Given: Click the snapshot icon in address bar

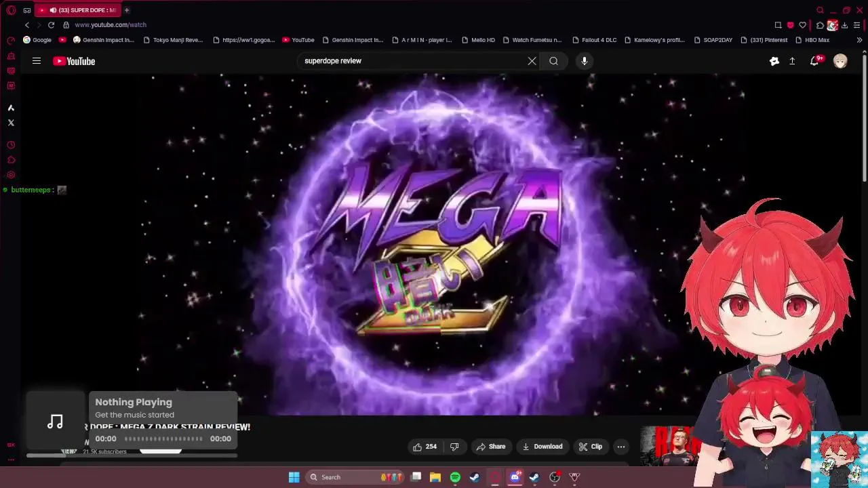Looking at the screenshot, I should click(x=778, y=25).
